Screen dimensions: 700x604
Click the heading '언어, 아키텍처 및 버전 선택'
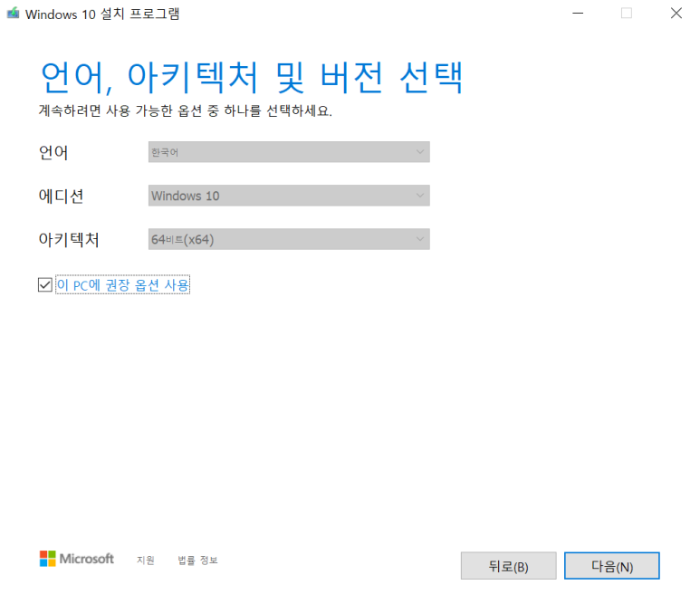point(252,78)
